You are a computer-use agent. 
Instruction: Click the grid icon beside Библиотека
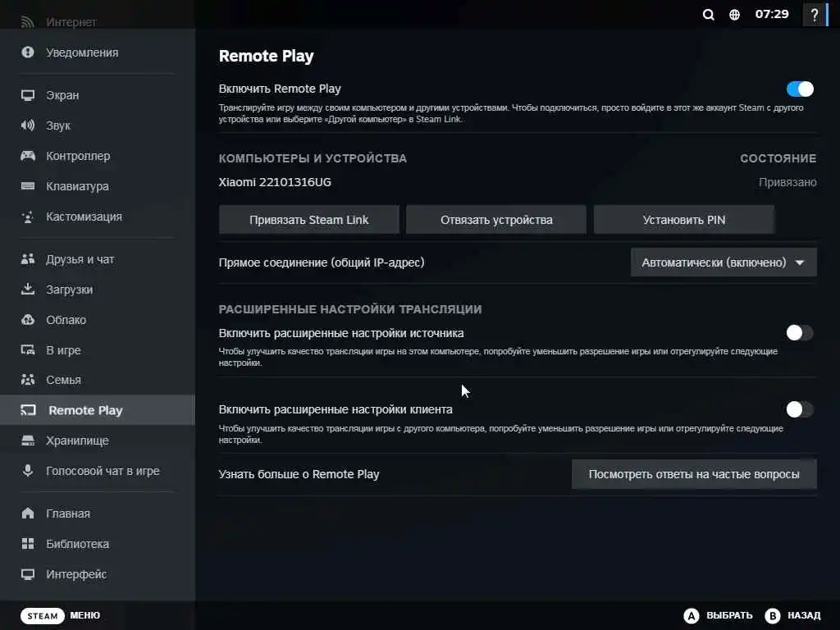(x=28, y=544)
